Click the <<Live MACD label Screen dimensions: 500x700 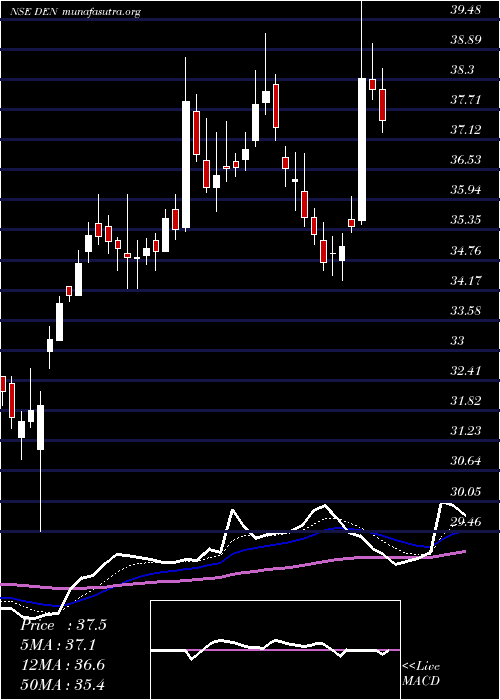[421, 674]
